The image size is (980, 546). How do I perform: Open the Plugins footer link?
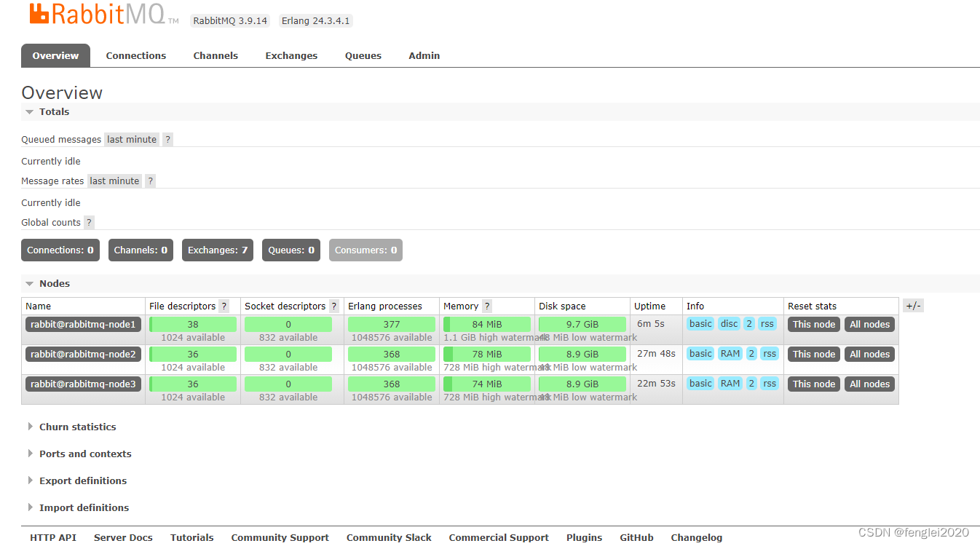pos(585,538)
